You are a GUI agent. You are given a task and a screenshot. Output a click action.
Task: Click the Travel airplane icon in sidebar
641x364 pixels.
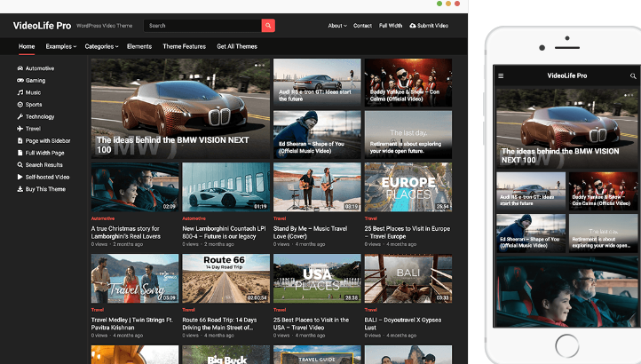point(20,129)
